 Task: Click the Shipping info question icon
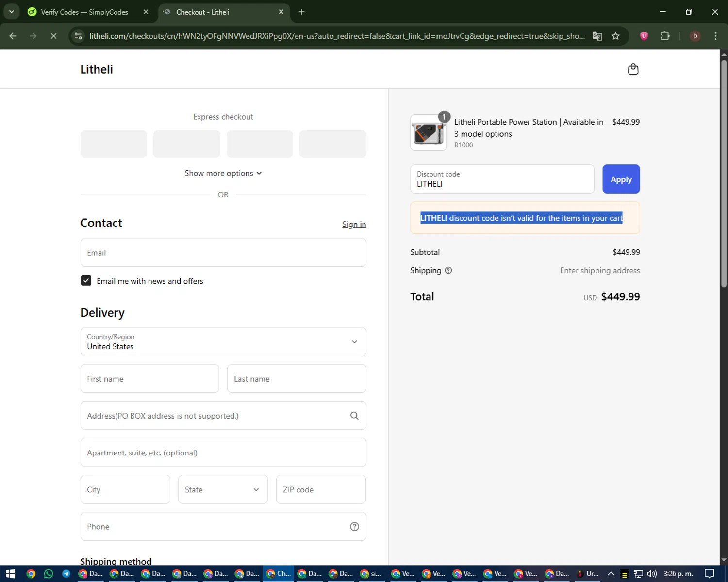tap(448, 271)
